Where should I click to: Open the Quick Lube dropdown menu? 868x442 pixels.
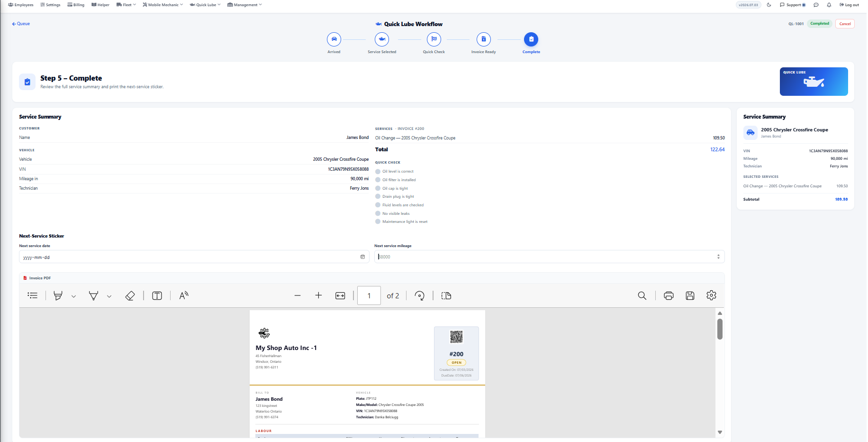[205, 5]
